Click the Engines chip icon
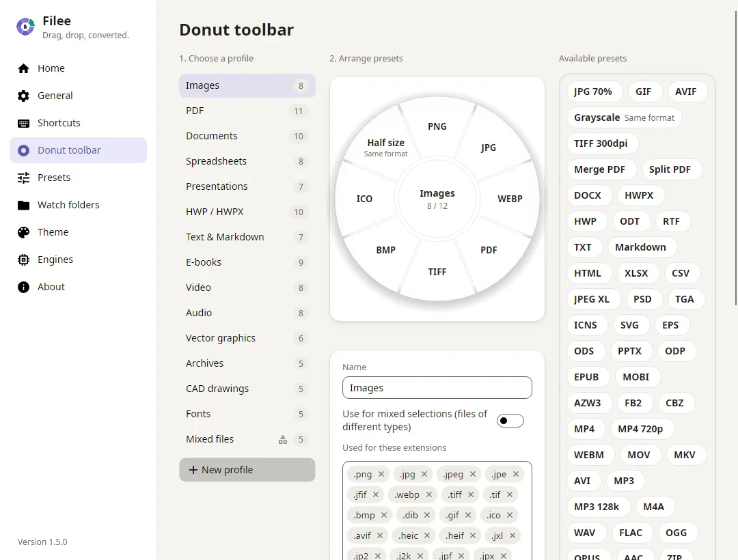The image size is (738, 560). [x=23, y=260]
